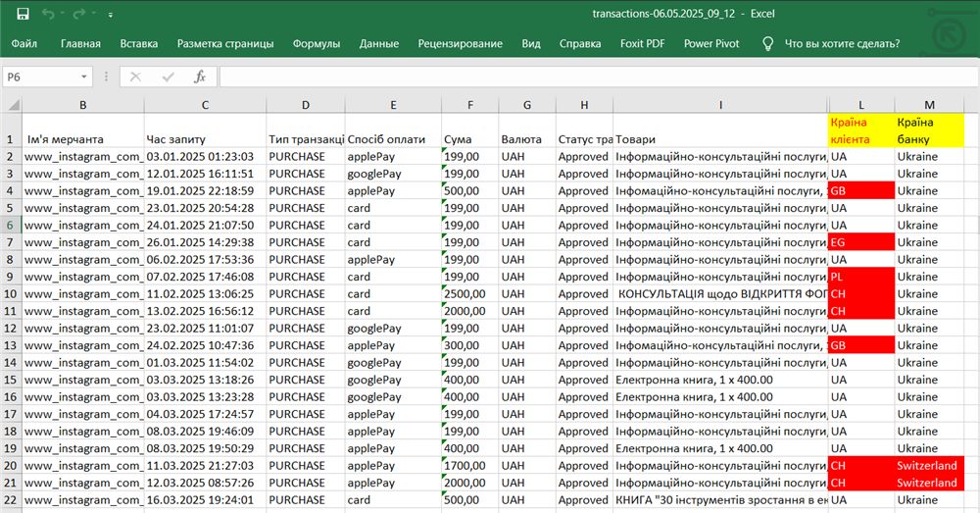
Task: Click the 'Ім'я мерчанта' header cell
Action: tap(83, 130)
